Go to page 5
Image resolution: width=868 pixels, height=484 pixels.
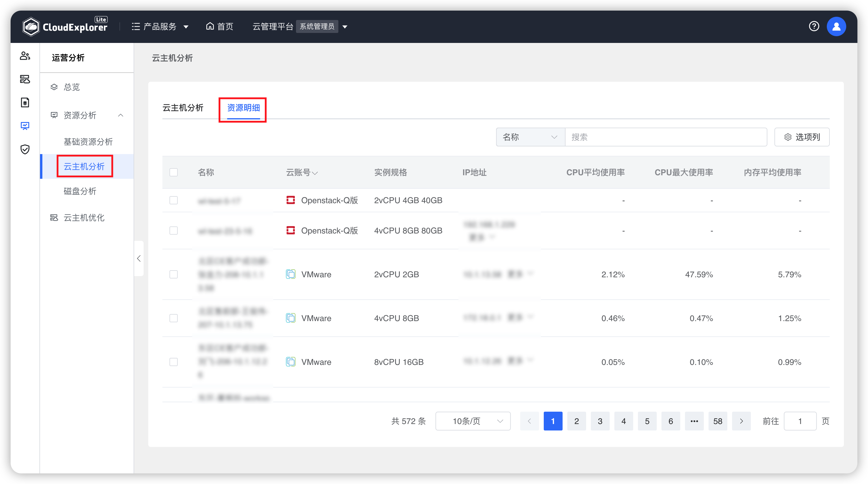pyautogui.click(x=647, y=421)
